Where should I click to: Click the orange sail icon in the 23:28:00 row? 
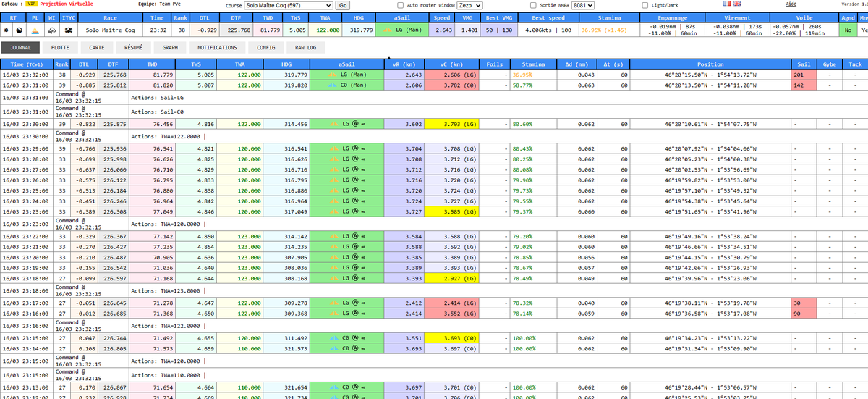(x=335, y=159)
